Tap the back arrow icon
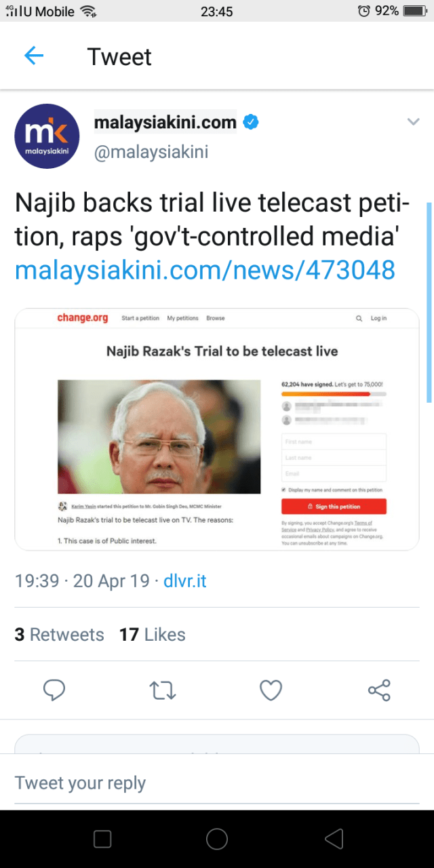The width and height of the screenshot is (434, 868). point(33,56)
